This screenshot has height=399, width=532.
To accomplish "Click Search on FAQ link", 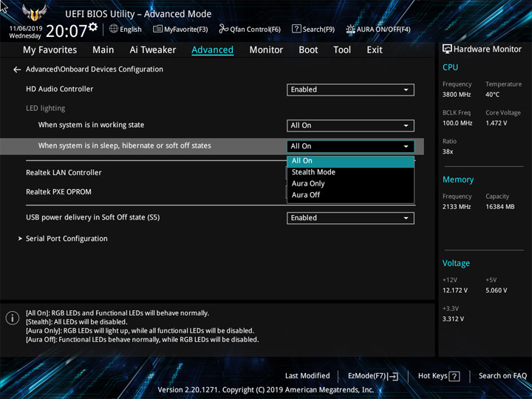I will click(502, 375).
